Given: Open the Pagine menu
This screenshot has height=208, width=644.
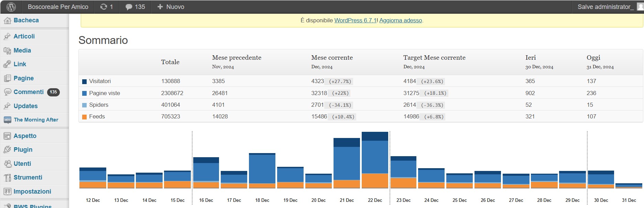Looking at the screenshot, I should (x=24, y=78).
